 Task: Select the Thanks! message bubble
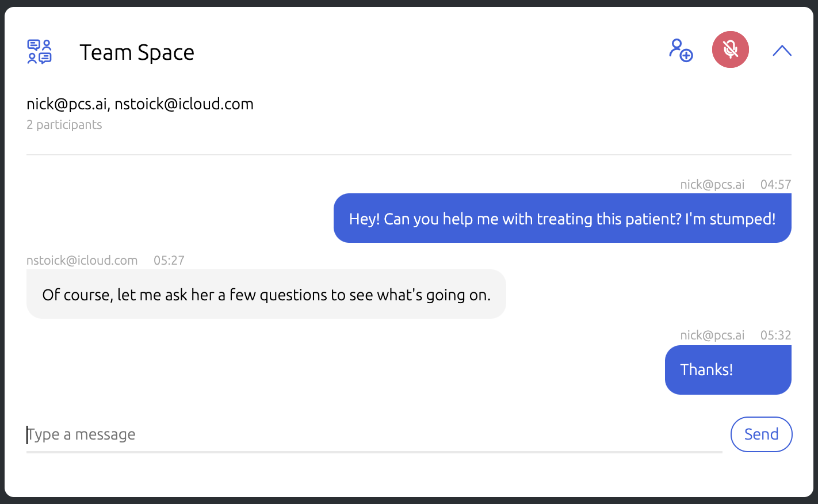tap(728, 370)
